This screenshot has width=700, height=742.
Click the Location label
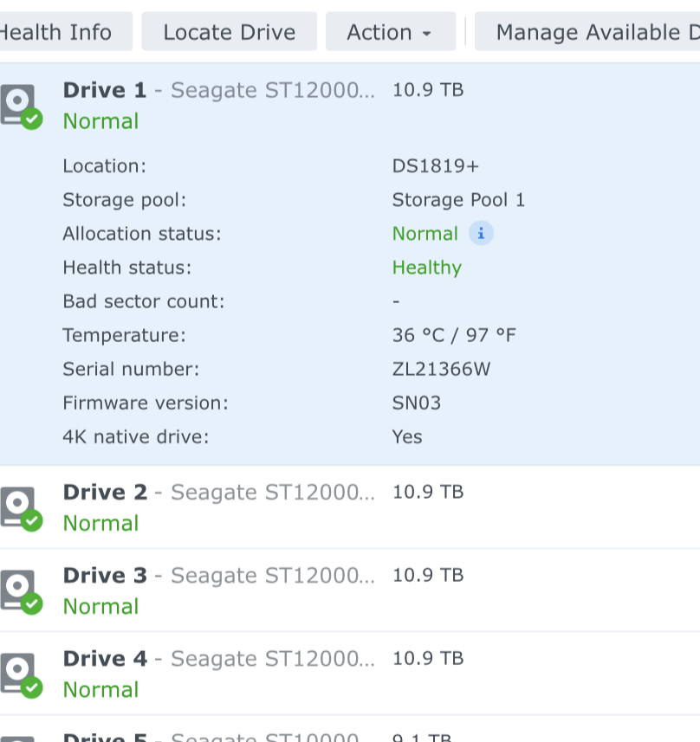click(x=105, y=166)
